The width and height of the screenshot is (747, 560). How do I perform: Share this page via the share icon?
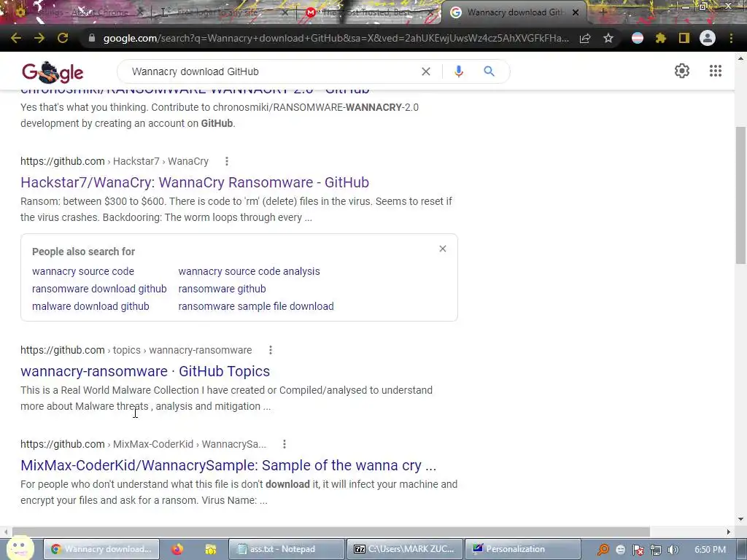585,38
